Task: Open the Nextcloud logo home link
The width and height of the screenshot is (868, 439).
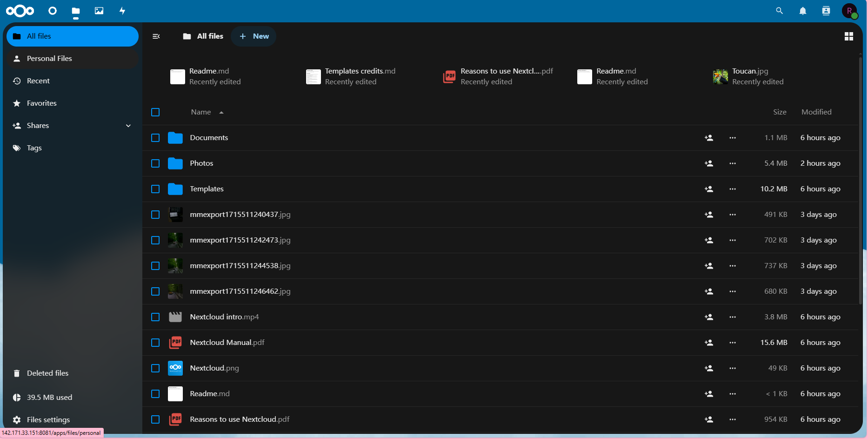Action: (x=20, y=11)
